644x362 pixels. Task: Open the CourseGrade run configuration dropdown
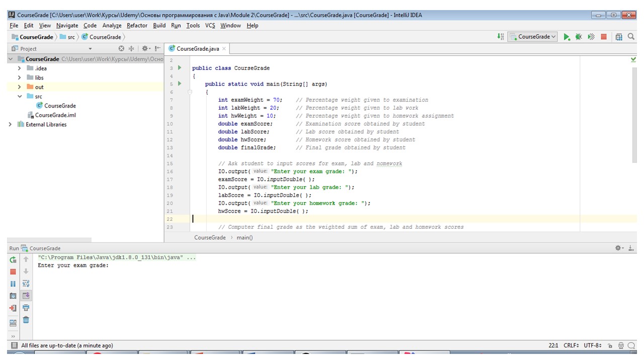click(x=533, y=37)
